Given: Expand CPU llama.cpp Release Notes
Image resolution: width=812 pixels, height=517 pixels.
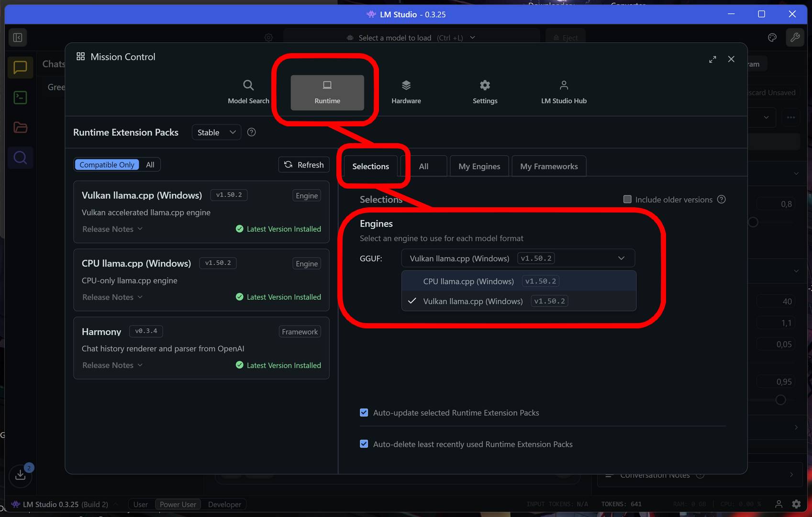Looking at the screenshot, I should coord(112,297).
